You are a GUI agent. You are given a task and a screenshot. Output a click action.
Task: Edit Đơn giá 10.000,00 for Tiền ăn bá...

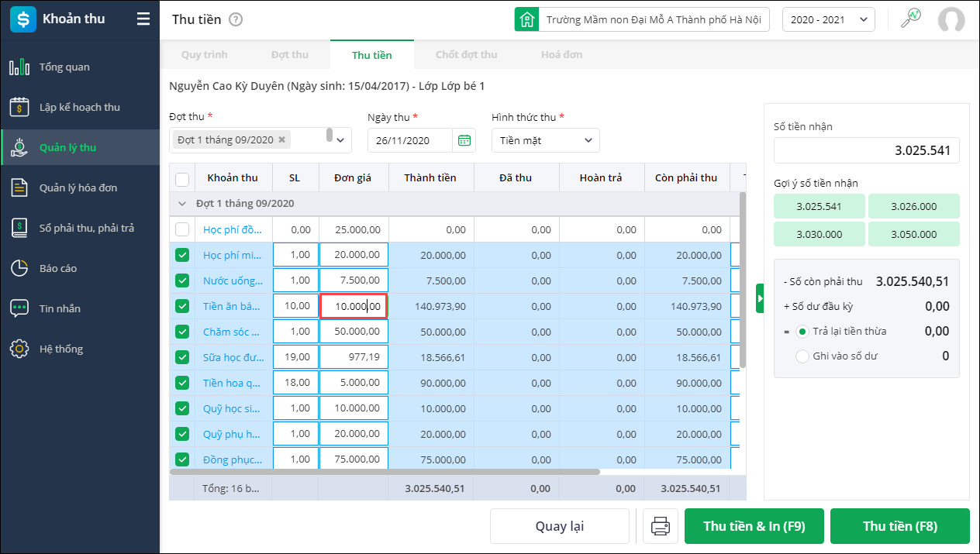pyautogui.click(x=354, y=306)
